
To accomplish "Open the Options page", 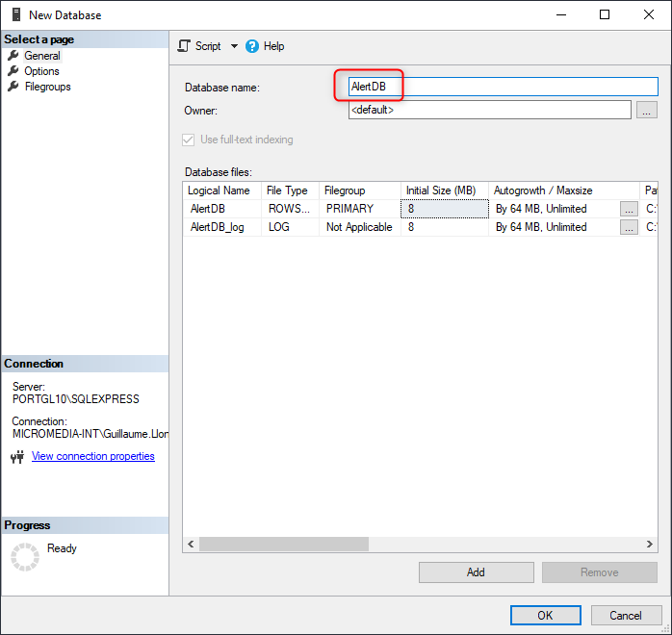I will point(41,71).
